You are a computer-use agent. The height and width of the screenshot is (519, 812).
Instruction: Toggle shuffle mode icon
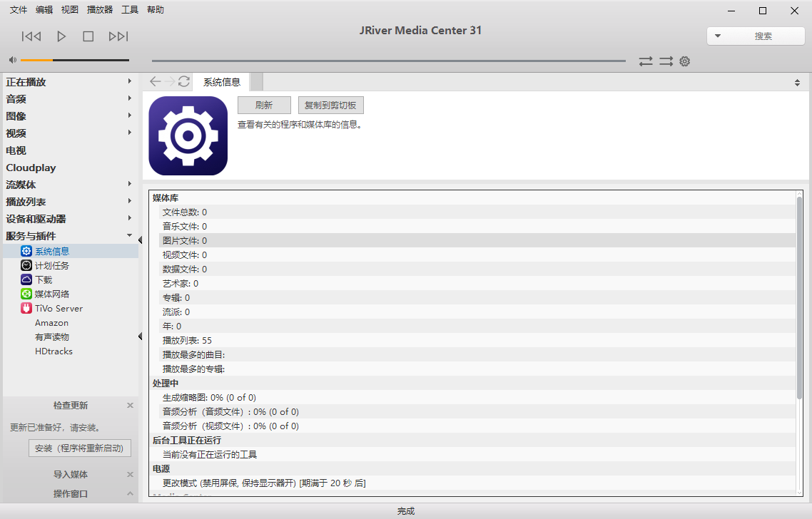tap(666, 61)
